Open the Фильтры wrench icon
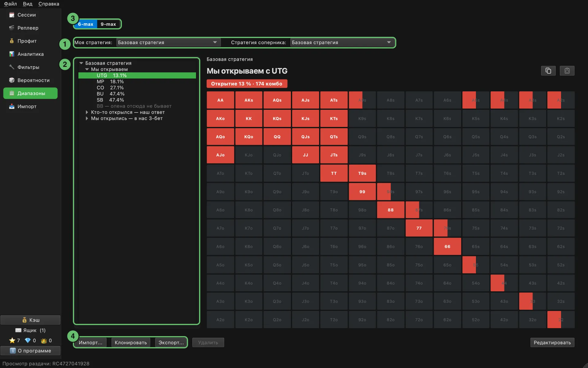The image size is (588, 368). coord(12,67)
